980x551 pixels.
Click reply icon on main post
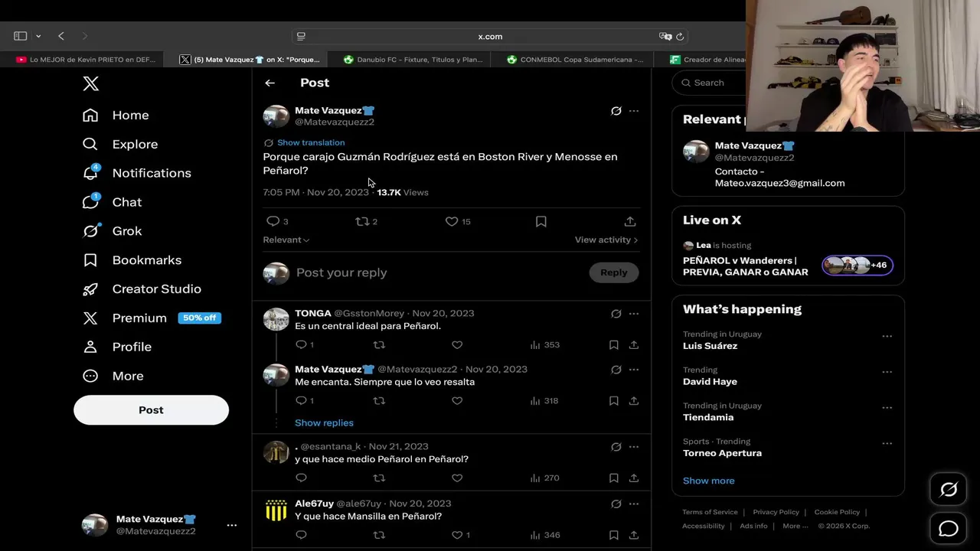click(273, 221)
